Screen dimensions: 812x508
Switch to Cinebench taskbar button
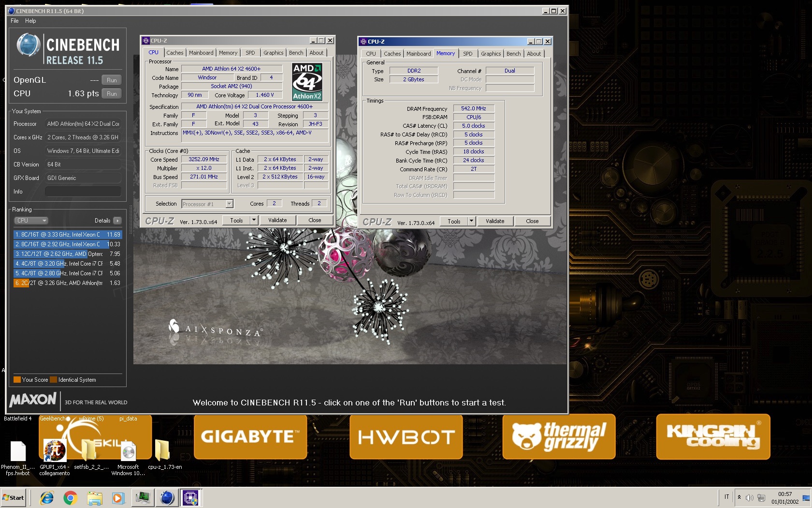[x=167, y=497]
